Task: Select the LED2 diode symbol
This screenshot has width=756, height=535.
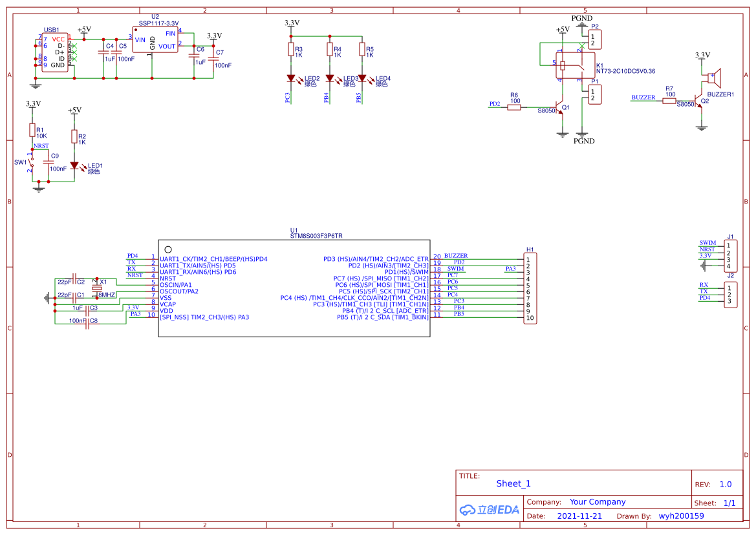Action: pyautogui.click(x=291, y=78)
